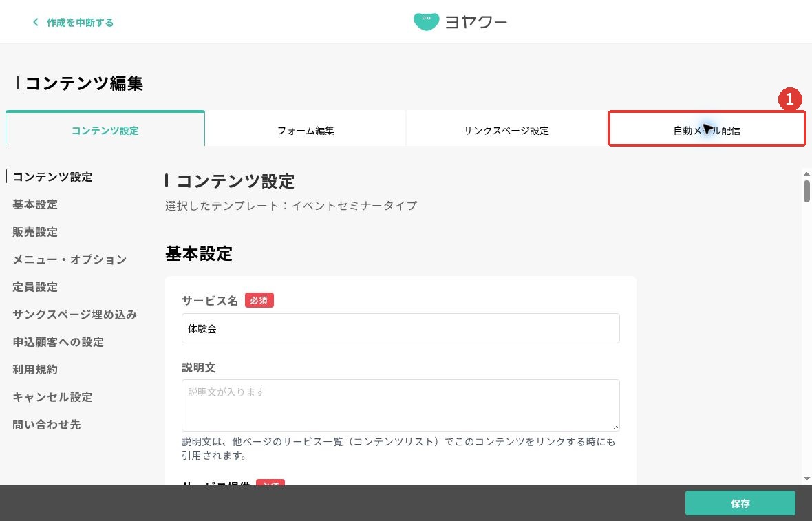812x521 pixels.
Task: Jump to 販売設定 in sidebar
Action: point(35,231)
